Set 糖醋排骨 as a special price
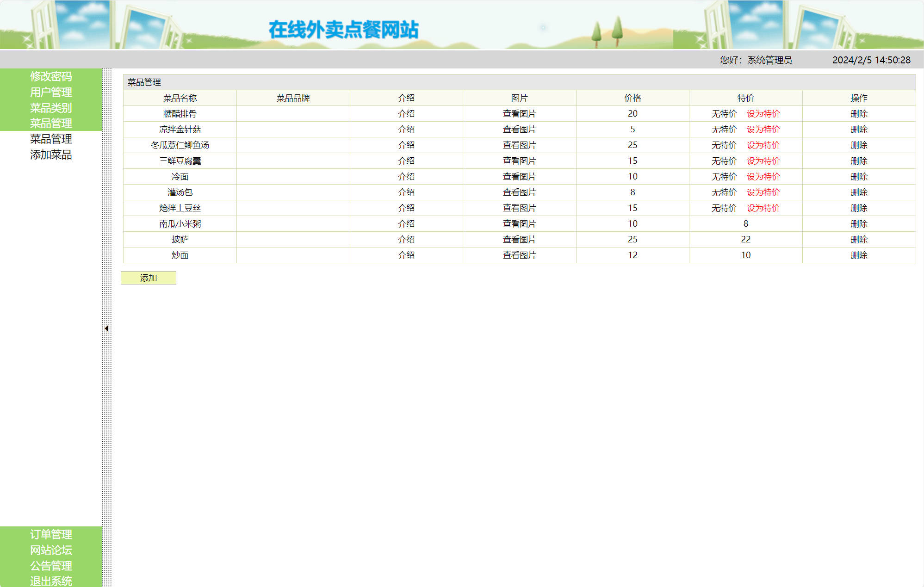 pos(763,114)
